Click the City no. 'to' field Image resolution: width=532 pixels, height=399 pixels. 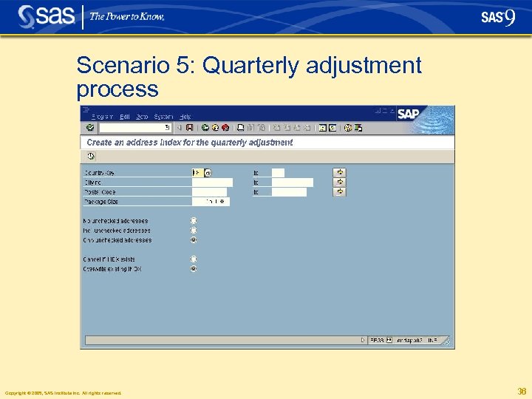[x=293, y=183]
